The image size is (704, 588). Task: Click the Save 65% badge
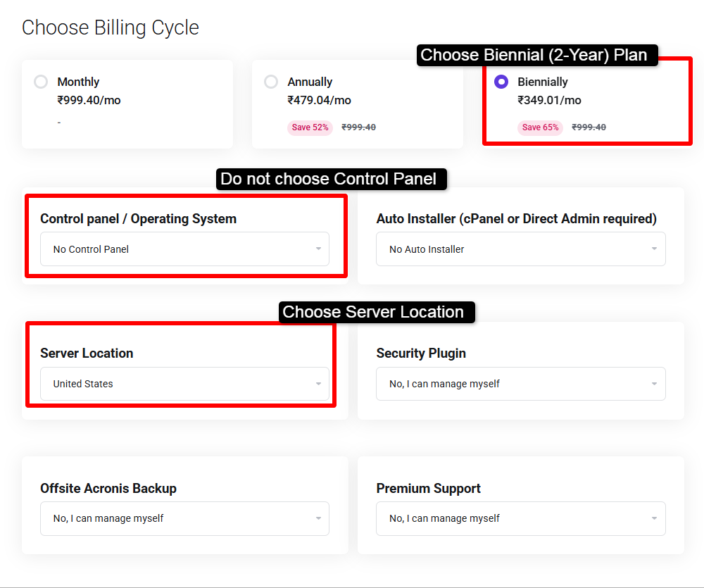click(540, 127)
